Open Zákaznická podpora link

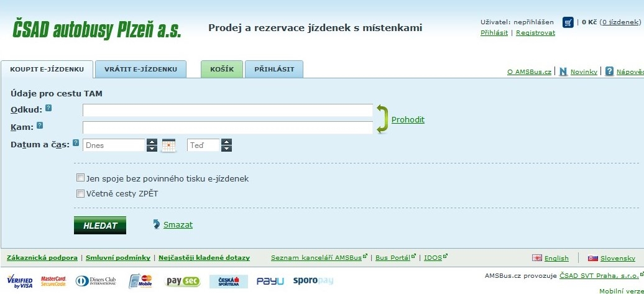[42, 258]
